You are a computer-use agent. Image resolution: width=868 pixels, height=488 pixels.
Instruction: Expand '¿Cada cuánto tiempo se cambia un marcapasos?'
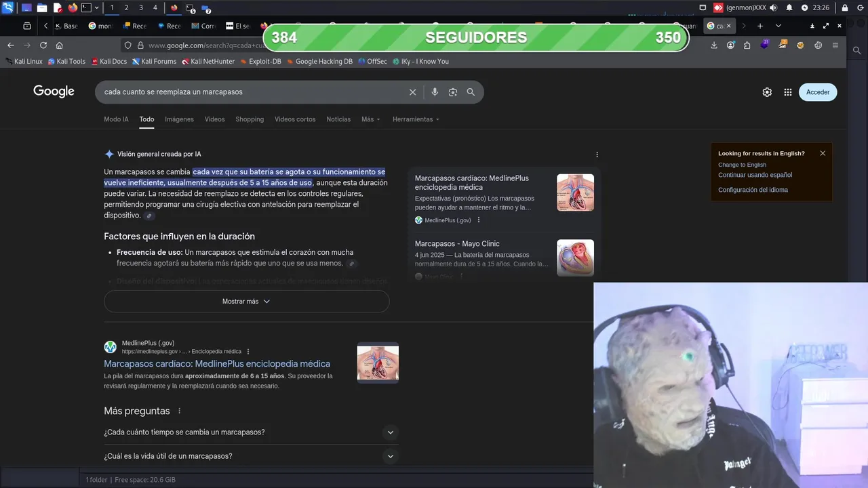tap(251, 432)
